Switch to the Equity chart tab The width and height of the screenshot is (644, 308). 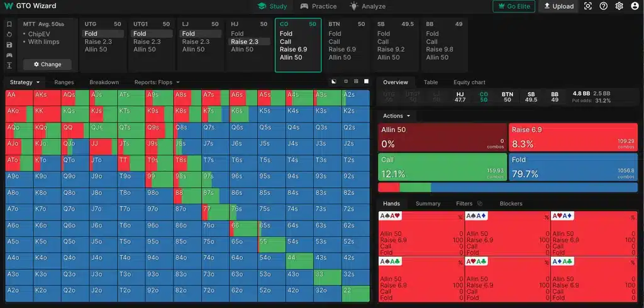pyautogui.click(x=469, y=82)
